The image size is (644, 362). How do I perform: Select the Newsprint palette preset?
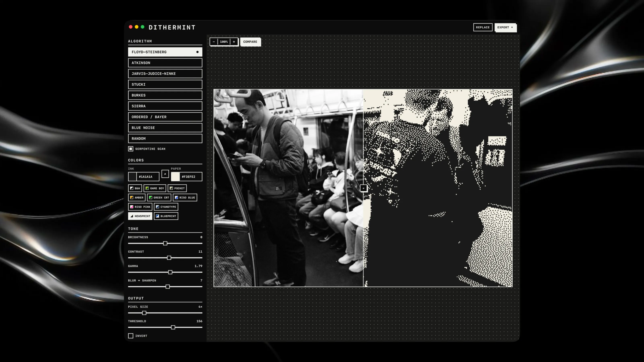140,216
